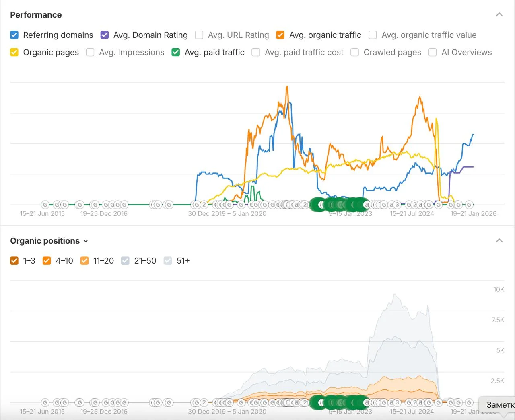
Task: Click the G marker above '19–25 Dec 2016' in Performance chart
Action: click(106, 205)
